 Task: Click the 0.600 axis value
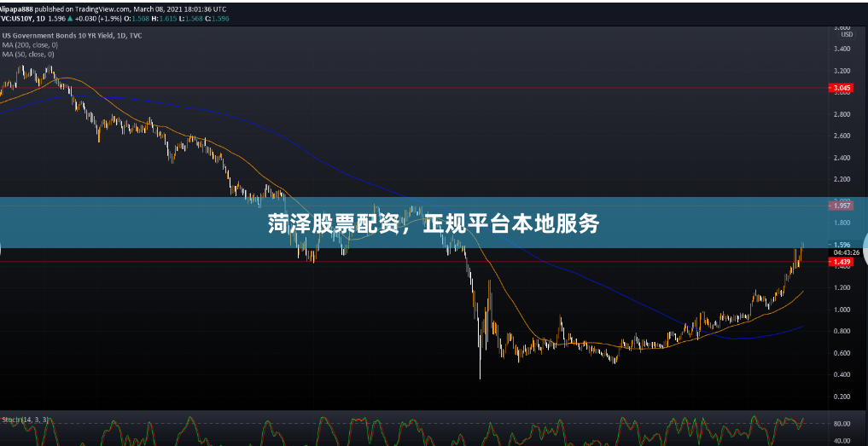(842, 353)
